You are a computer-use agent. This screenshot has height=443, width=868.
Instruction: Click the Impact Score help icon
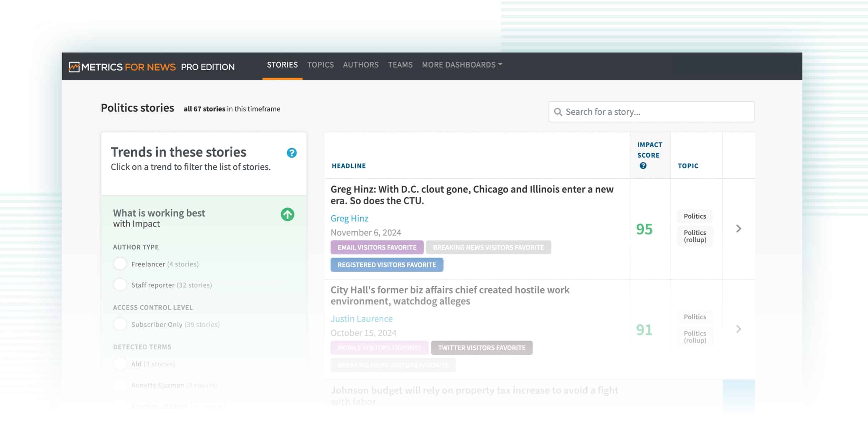click(643, 166)
